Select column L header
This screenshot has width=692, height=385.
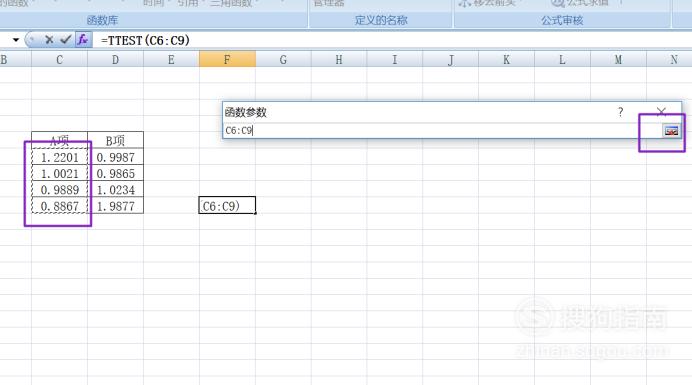(x=562, y=59)
